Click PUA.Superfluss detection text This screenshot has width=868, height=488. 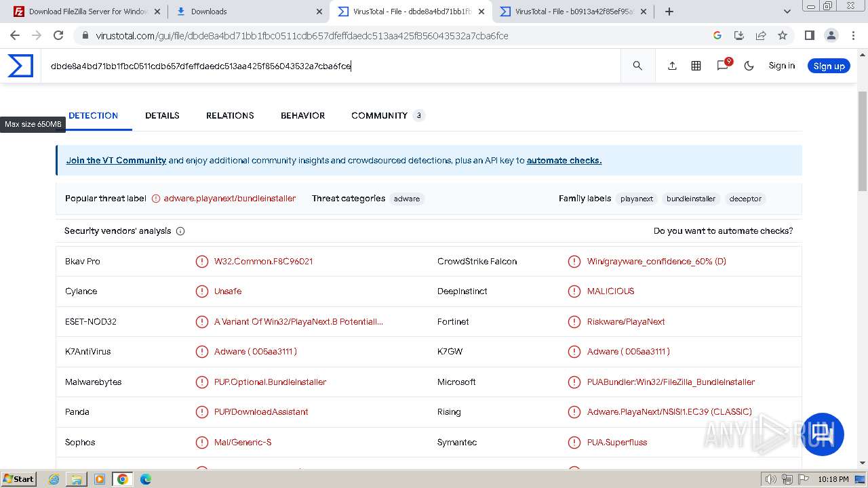(x=617, y=443)
